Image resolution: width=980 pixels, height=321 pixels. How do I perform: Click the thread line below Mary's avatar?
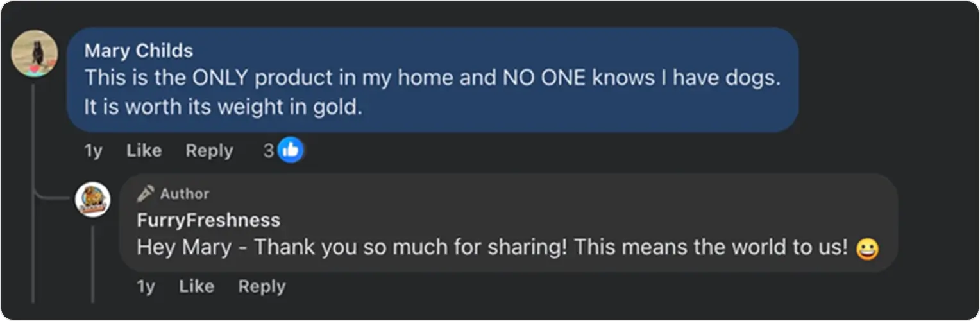33,193
